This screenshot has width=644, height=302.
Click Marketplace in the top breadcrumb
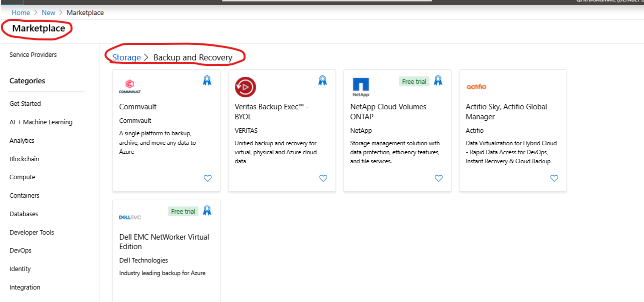[85, 12]
